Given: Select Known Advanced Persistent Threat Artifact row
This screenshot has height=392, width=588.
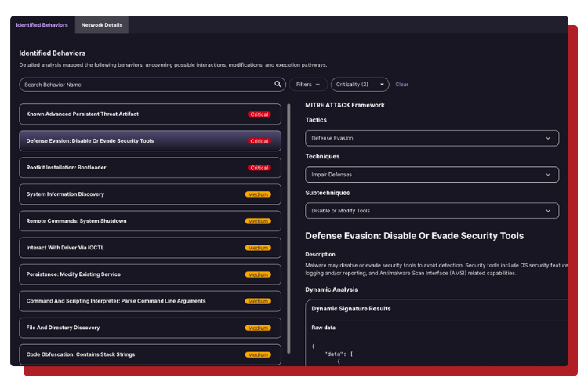Looking at the screenshot, I should click(150, 114).
